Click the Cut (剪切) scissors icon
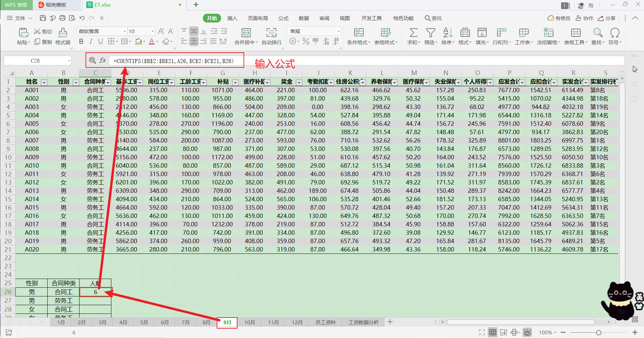Viewport: 644px width, 338px height. (x=37, y=32)
